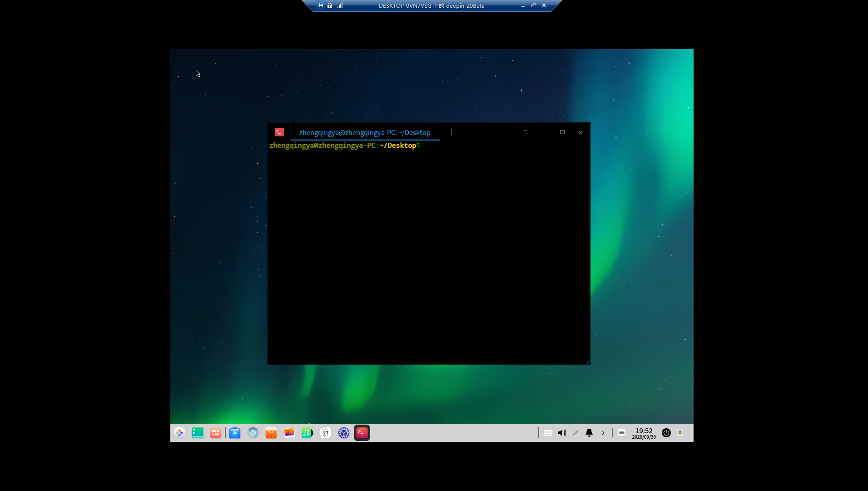This screenshot has width=868, height=491.
Task: Launch the image viewer album app
Action: click(289, 433)
